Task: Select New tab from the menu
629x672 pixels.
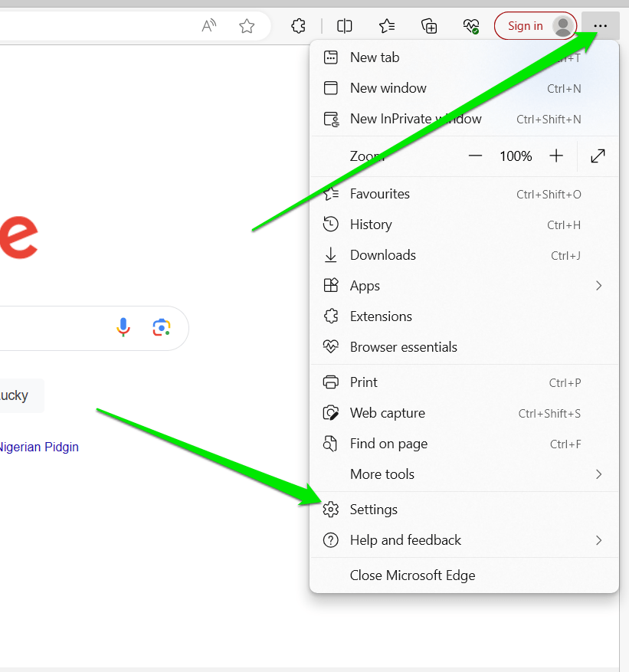Action: [464, 57]
